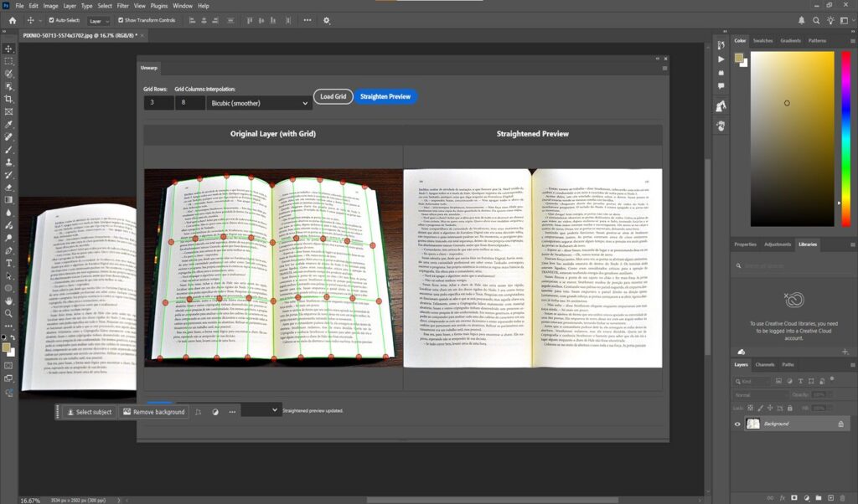Expand the Normal blend mode dropdown
The image size is (858, 504).
point(757,394)
